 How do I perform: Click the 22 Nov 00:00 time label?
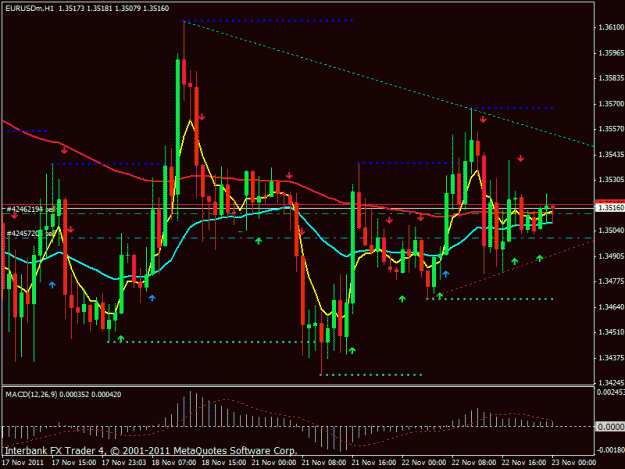[x=424, y=463]
